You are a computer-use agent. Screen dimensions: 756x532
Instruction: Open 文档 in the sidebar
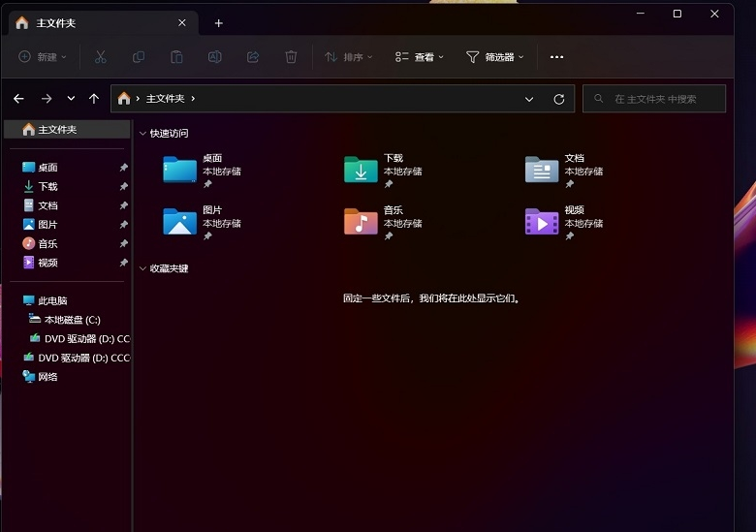[47, 205]
